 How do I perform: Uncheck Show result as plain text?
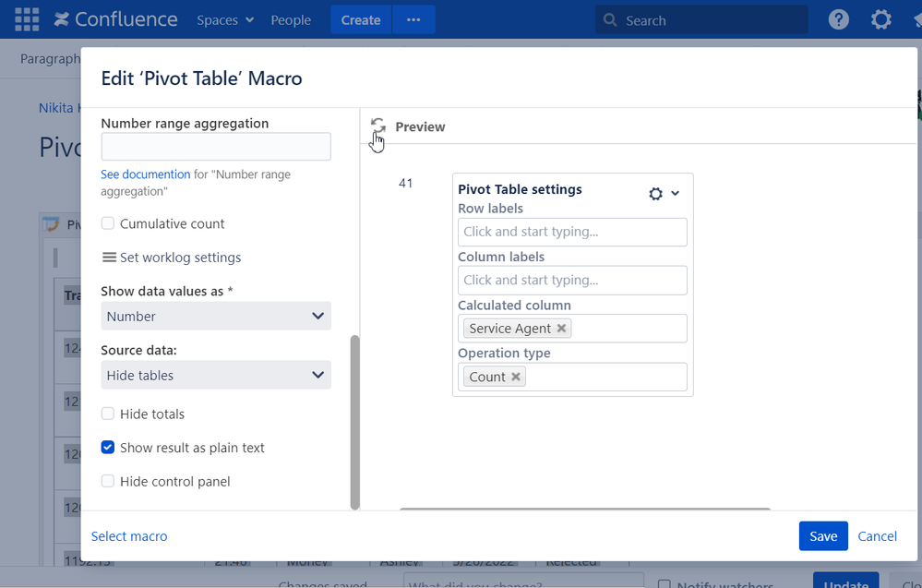pyautogui.click(x=108, y=448)
